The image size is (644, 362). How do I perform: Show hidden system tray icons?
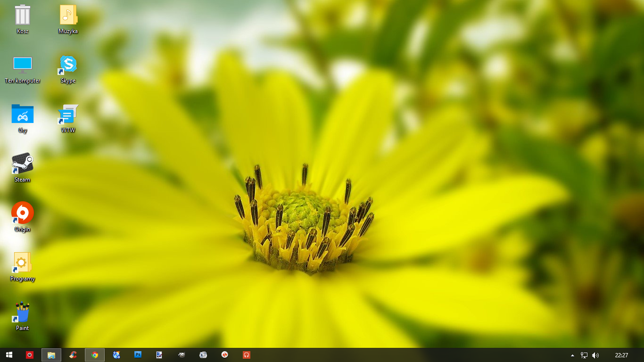tap(573, 355)
